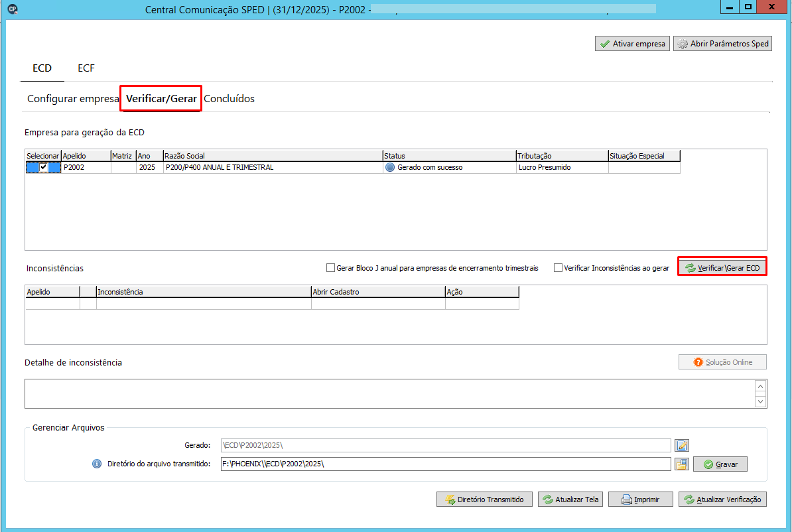
Task: Click the Gerado path field
Action: [446, 445]
